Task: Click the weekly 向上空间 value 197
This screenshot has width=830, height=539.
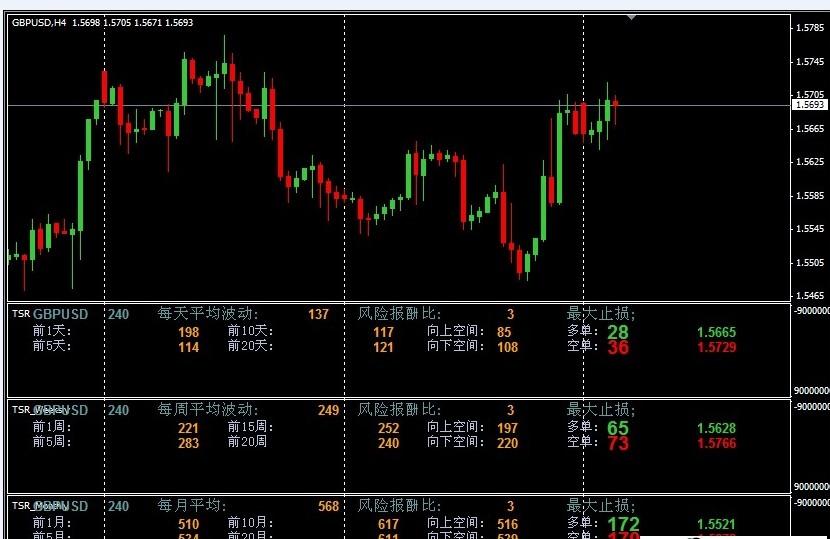Action: click(507, 428)
